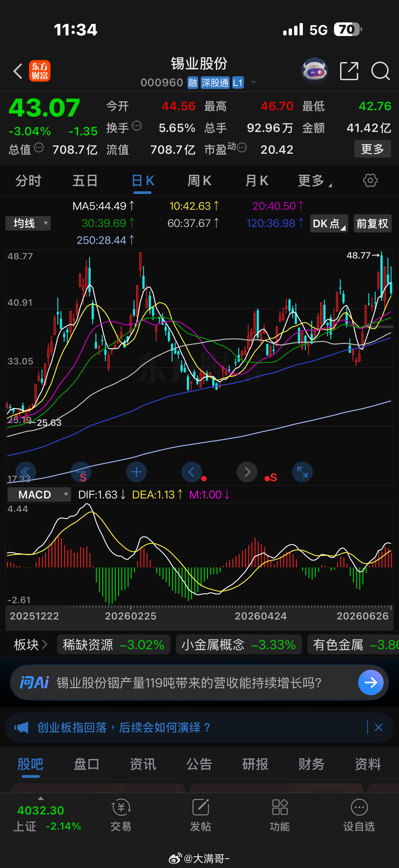Image resolution: width=399 pixels, height=868 pixels.
Task: Tap the megaphone announcement icon
Action: click(x=21, y=727)
